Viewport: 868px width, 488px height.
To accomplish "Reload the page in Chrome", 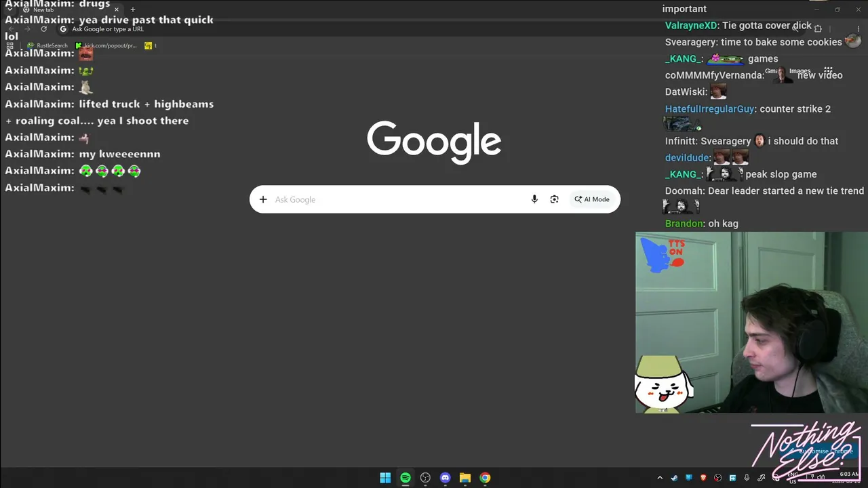I will point(43,29).
